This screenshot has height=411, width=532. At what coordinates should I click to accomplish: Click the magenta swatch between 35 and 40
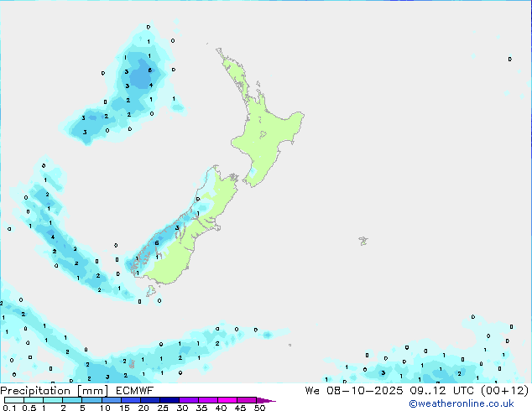click(x=208, y=400)
